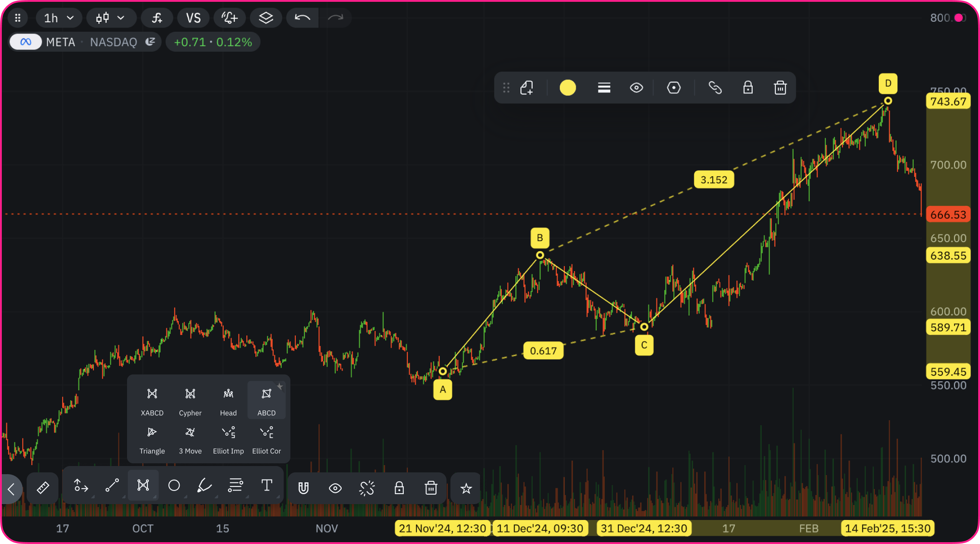Toggle magnet snap mode
This screenshot has height=544, width=980.
click(304, 488)
